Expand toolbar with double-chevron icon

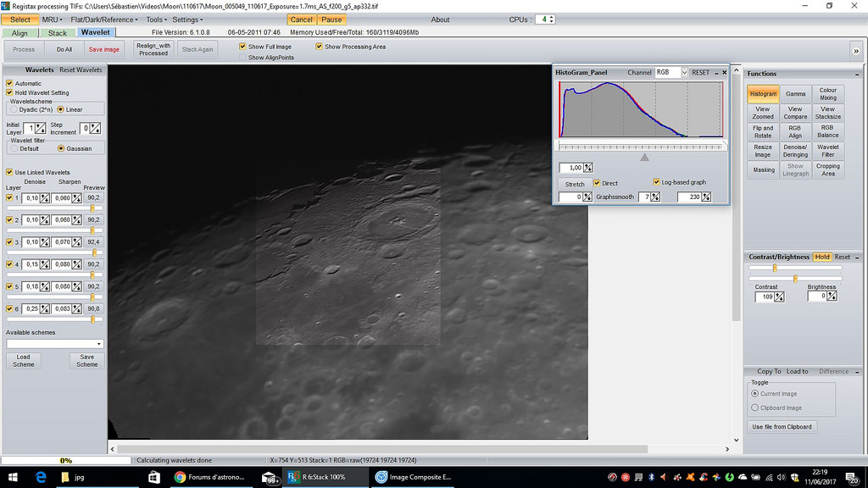[x=855, y=51]
